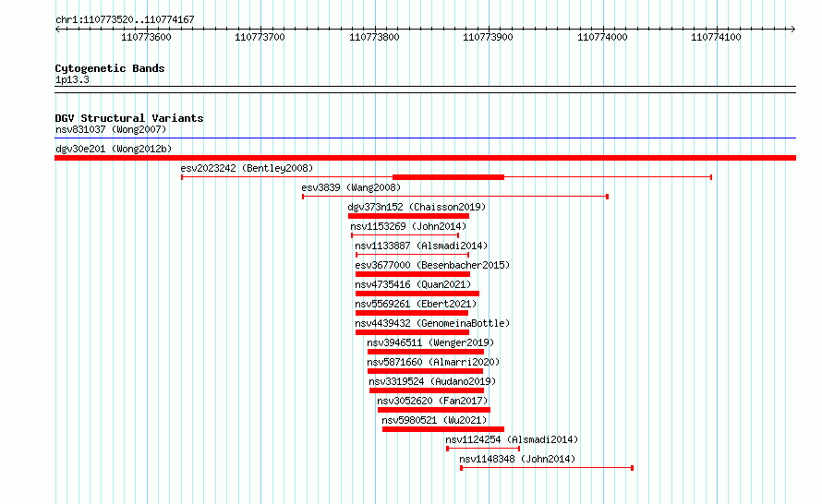Open esv3677000 (Besenbacher2015) label
This screenshot has width=822, height=504.
[432, 265]
